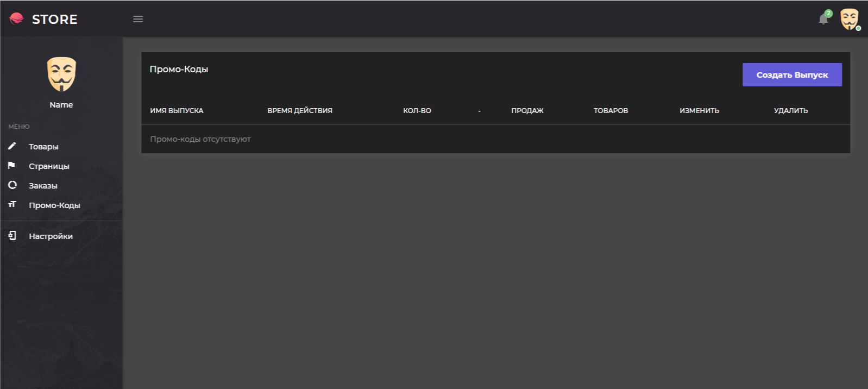This screenshot has width=868, height=389.
Task: Click the sidebar profile mask picture
Action: tap(61, 74)
